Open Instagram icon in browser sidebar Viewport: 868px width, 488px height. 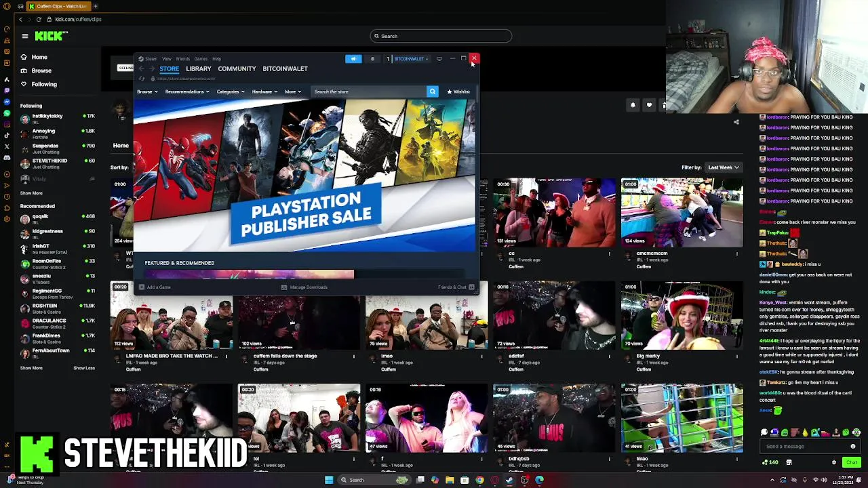pos(7,124)
